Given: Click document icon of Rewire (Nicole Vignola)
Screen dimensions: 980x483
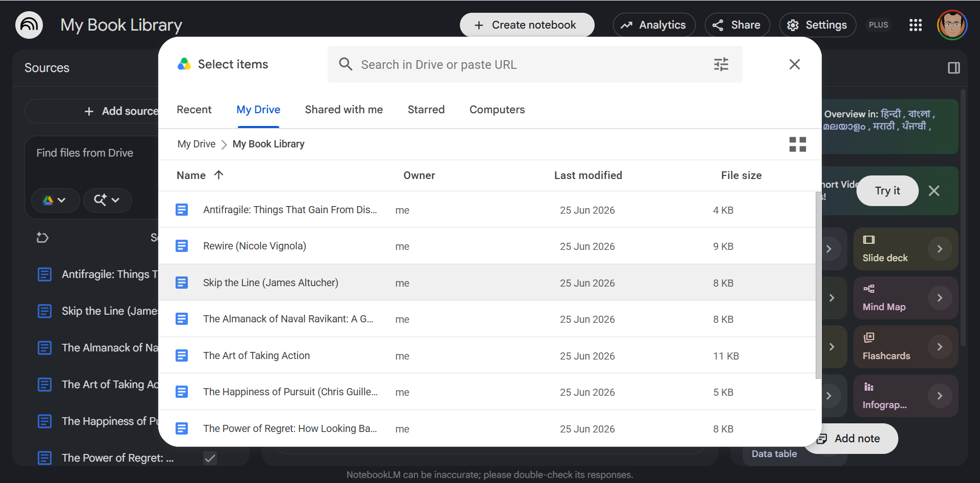Looking at the screenshot, I should [x=182, y=246].
